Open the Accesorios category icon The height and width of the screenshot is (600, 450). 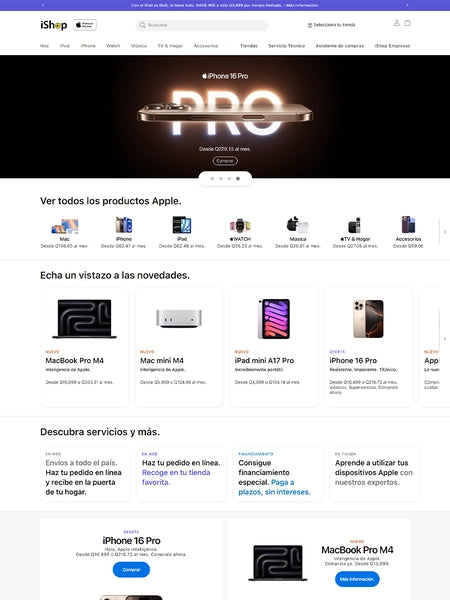(408, 225)
